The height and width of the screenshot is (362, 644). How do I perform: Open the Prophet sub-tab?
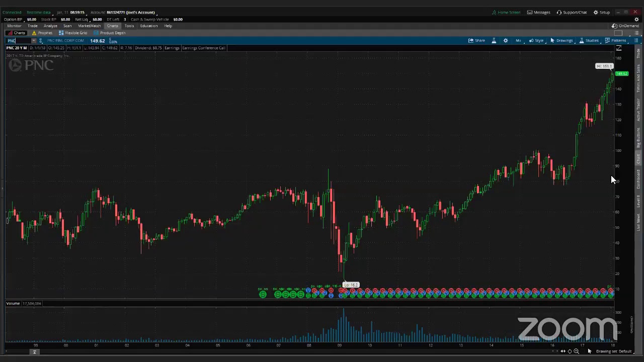pyautogui.click(x=42, y=33)
